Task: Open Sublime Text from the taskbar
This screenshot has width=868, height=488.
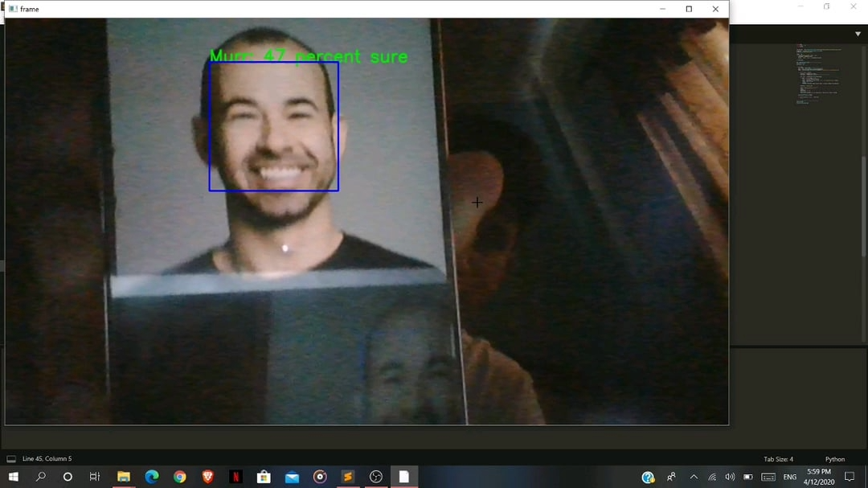Action: pyautogui.click(x=347, y=477)
